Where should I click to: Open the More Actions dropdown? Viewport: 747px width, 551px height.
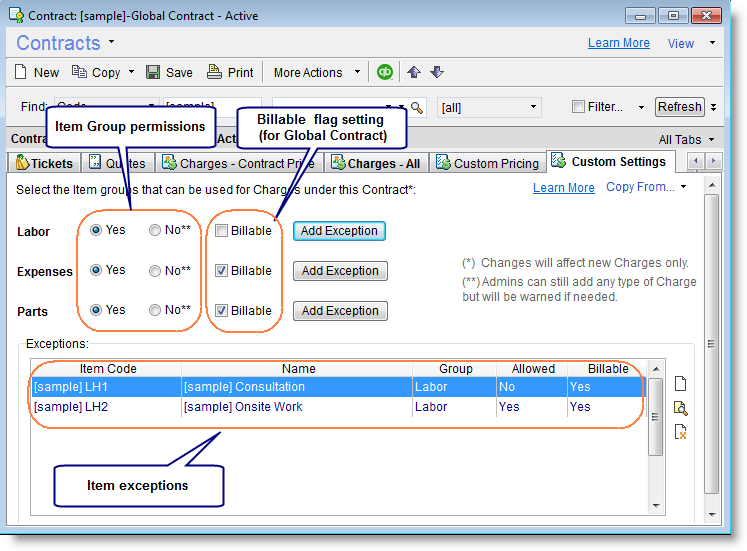tap(317, 72)
